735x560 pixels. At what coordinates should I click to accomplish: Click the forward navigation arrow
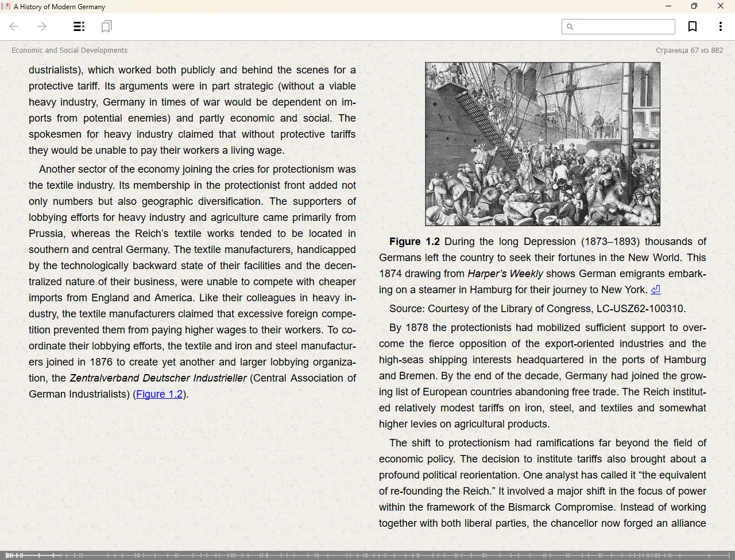(x=42, y=26)
